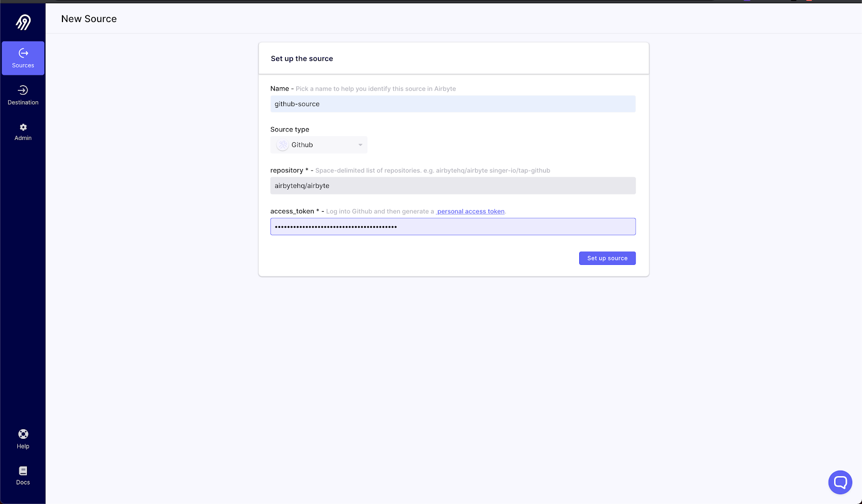Click the github-source name field
This screenshot has width=862, height=504.
coord(453,104)
